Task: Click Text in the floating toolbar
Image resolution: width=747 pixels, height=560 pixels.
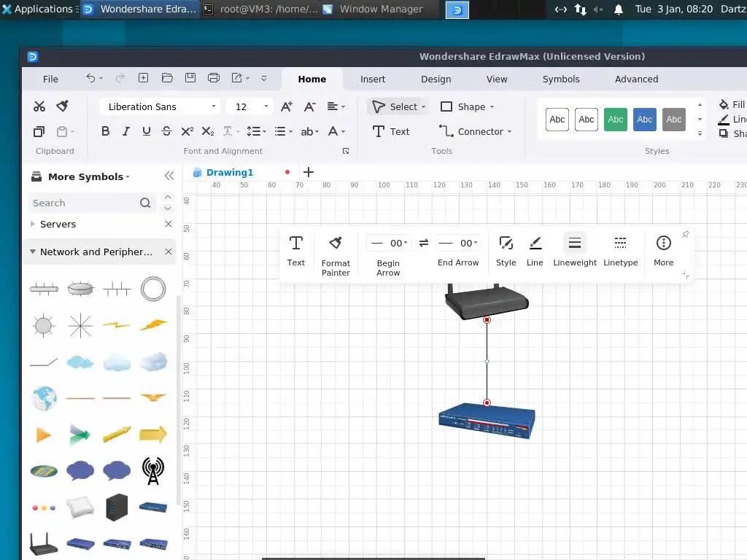Action: tap(296, 252)
